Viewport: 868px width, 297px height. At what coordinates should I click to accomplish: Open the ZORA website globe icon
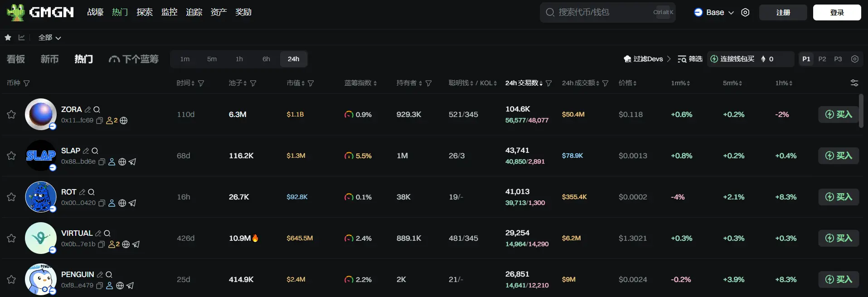point(124,121)
